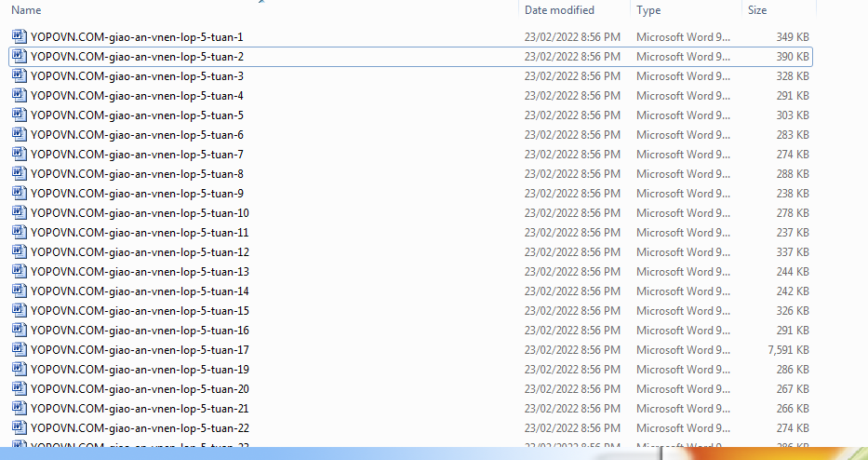The image size is (868, 460).
Task: Sort files by Size column header
Action: 757,10
